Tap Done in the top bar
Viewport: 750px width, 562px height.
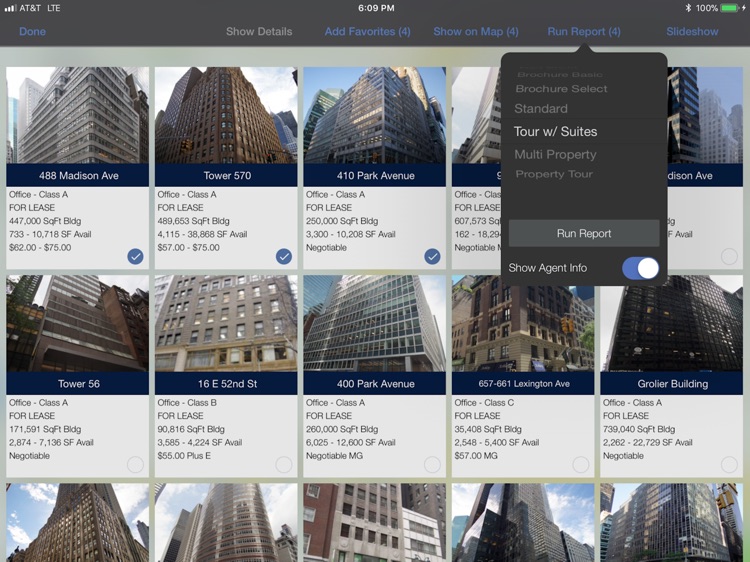32,32
